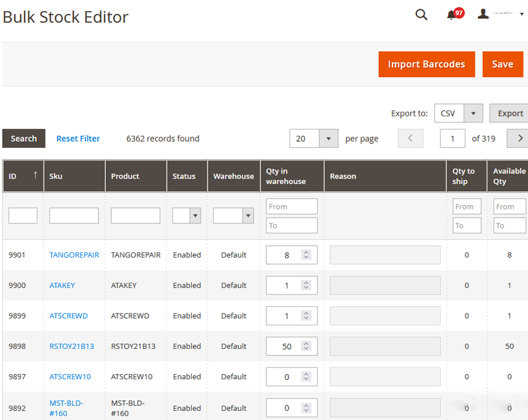Increment the warehouse quantity for ATAKEY
This screenshot has height=420, width=528.
pyautogui.click(x=306, y=282)
